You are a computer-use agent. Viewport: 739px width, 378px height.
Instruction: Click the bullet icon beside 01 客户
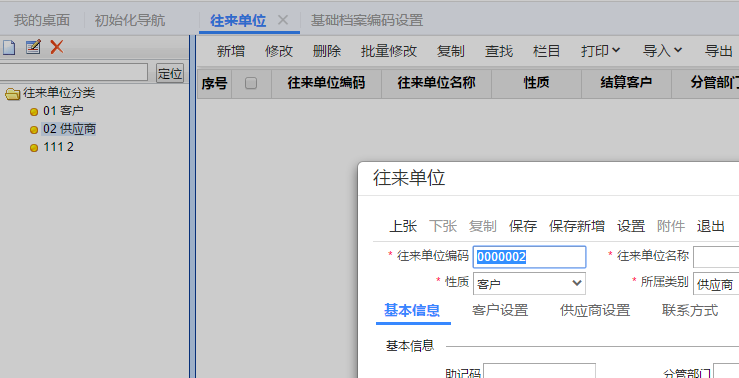[34, 112]
